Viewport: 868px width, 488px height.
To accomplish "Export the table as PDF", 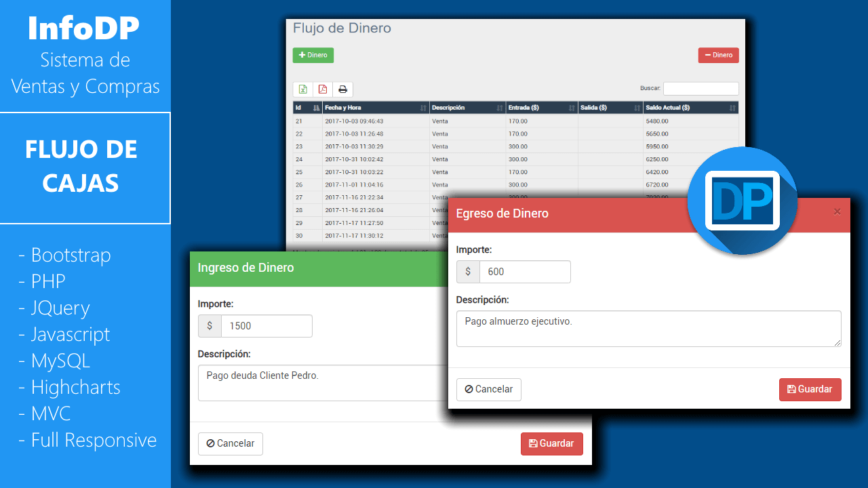I will 323,89.
